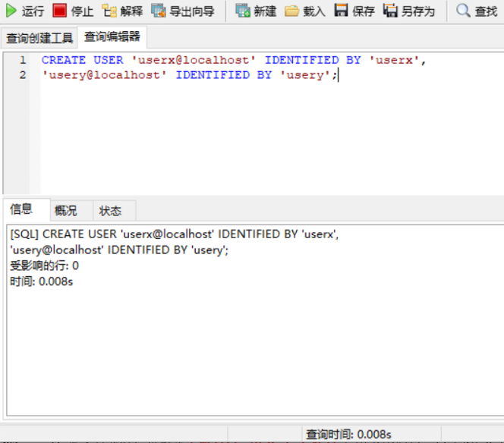The image size is (504, 443).
Task: Click the IDENTIFIED keyword on editor line 2
Action: pos(213,75)
